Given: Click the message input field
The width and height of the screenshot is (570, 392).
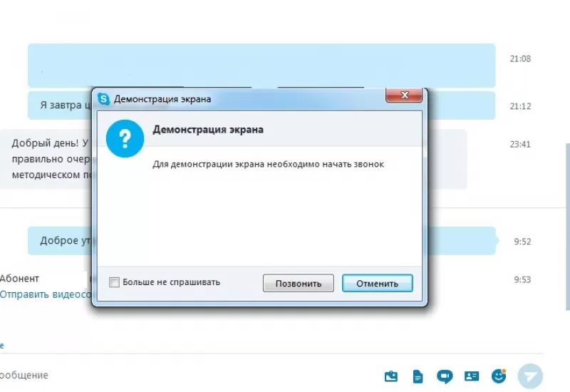Looking at the screenshot, I should click(189, 375).
